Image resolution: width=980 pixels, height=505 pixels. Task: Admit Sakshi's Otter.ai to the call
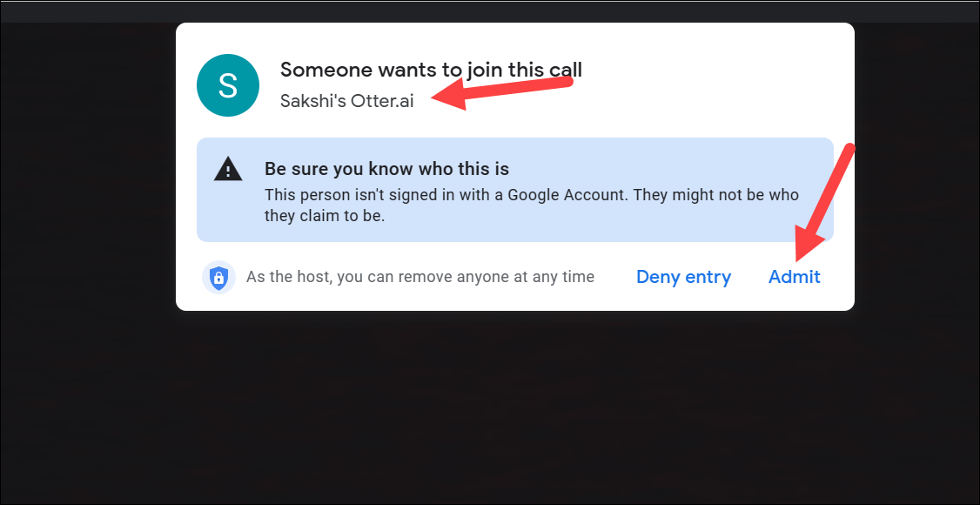pos(794,277)
